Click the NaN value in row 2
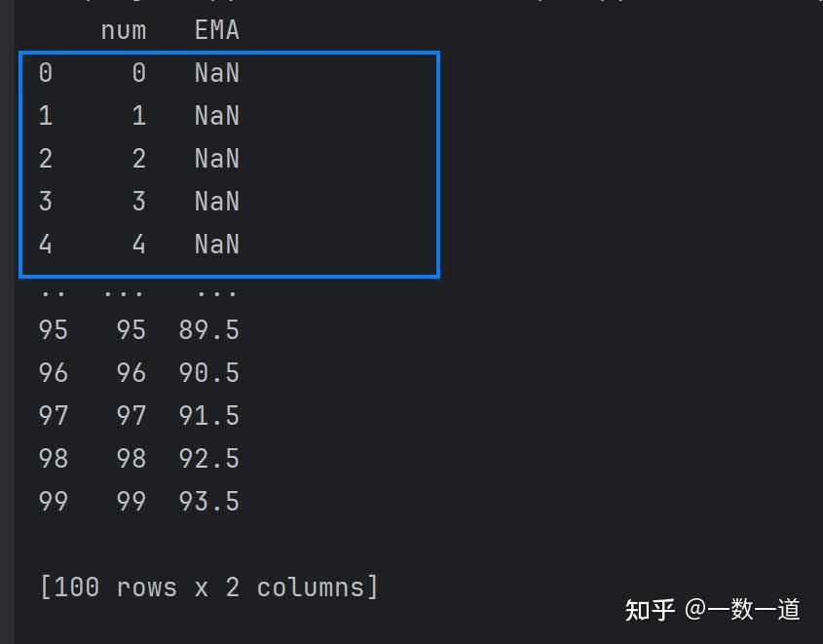 click(x=216, y=159)
